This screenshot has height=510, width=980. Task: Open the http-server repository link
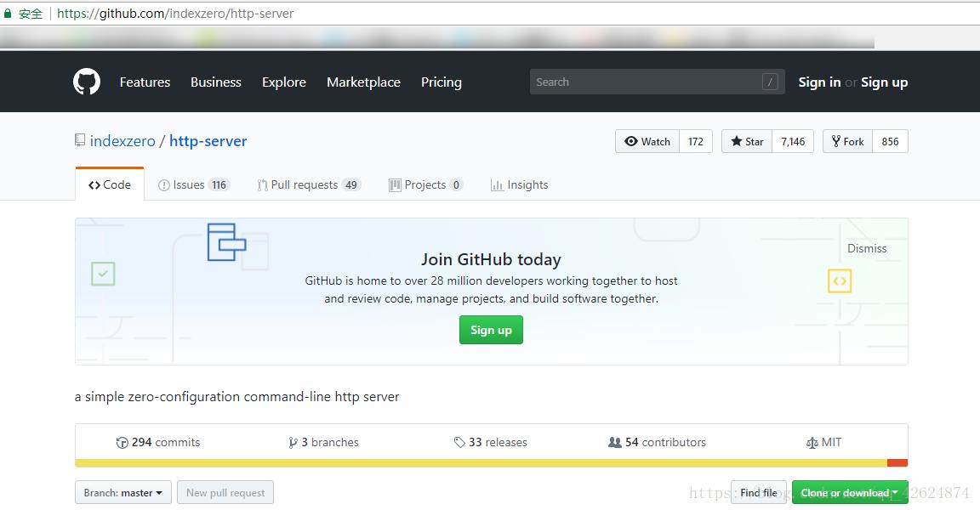208,141
